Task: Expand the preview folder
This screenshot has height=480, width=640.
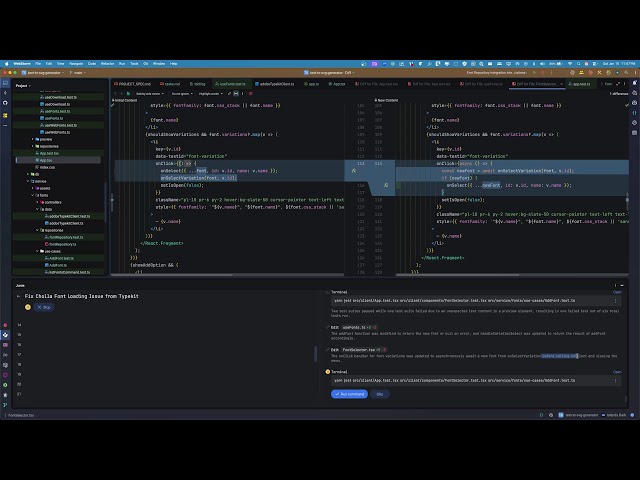Action: (33, 139)
